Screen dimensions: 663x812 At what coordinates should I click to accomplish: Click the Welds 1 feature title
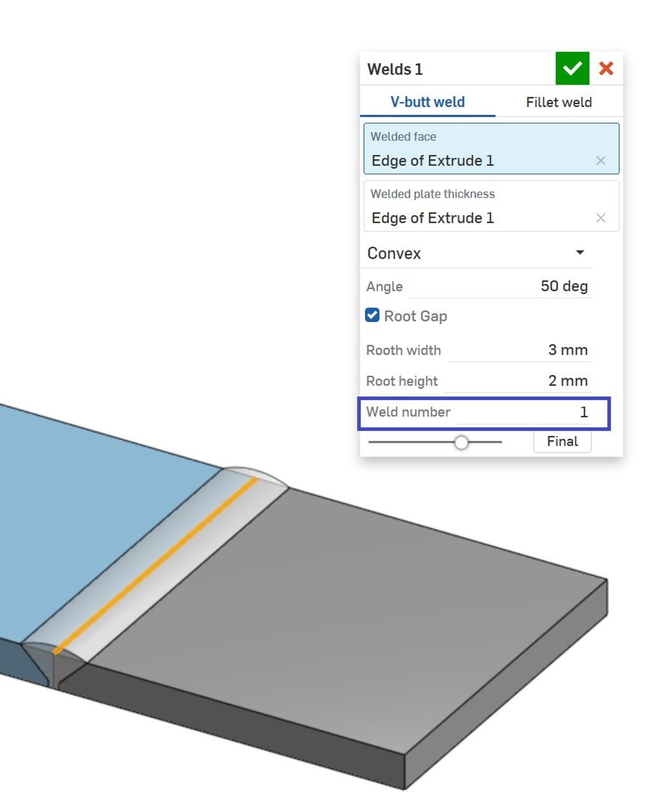395,69
